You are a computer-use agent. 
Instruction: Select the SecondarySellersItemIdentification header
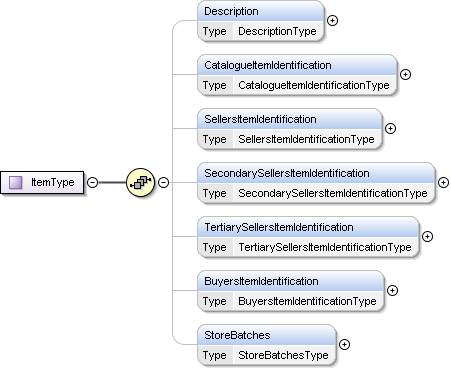(316, 173)
